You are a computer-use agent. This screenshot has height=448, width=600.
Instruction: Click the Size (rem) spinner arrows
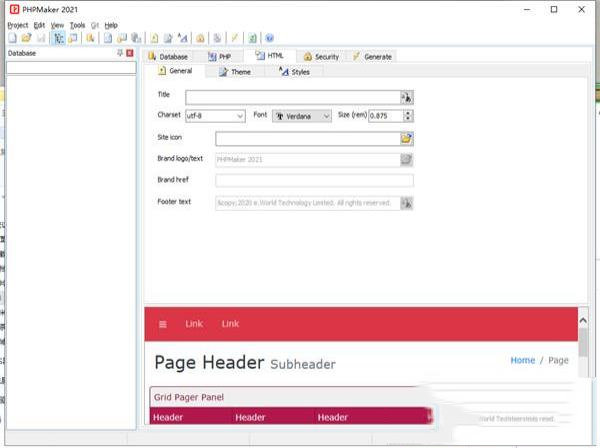(x=408, y=116)
